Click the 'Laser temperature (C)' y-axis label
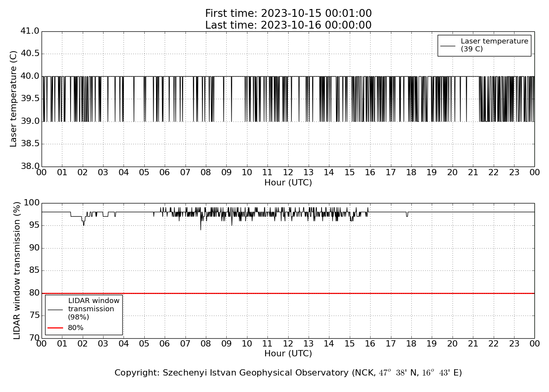The height and width of the screenshot is (392, 549). [14, 99]
